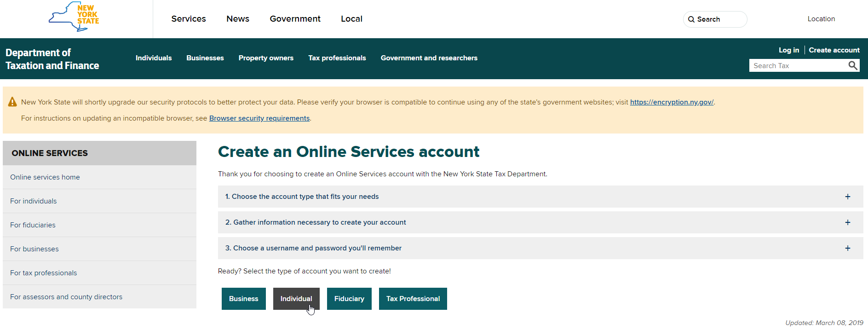Open Government and researchers section
The height and width of the screenshot is (331, 868).
pyautogui.click(x=429, y=58)
